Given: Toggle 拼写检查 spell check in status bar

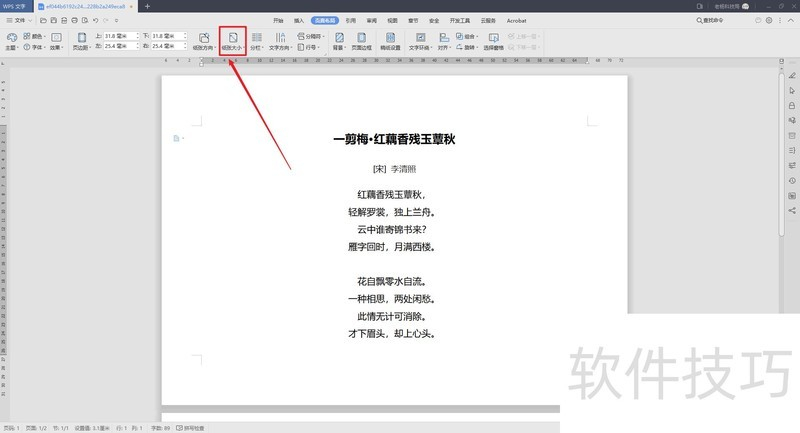Looking at the screenshot, I should 190,428.
